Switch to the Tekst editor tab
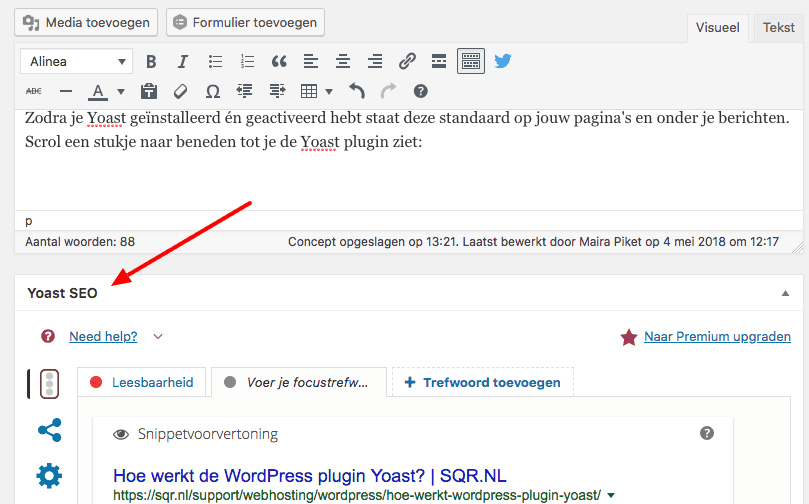 tap(779, 28)
